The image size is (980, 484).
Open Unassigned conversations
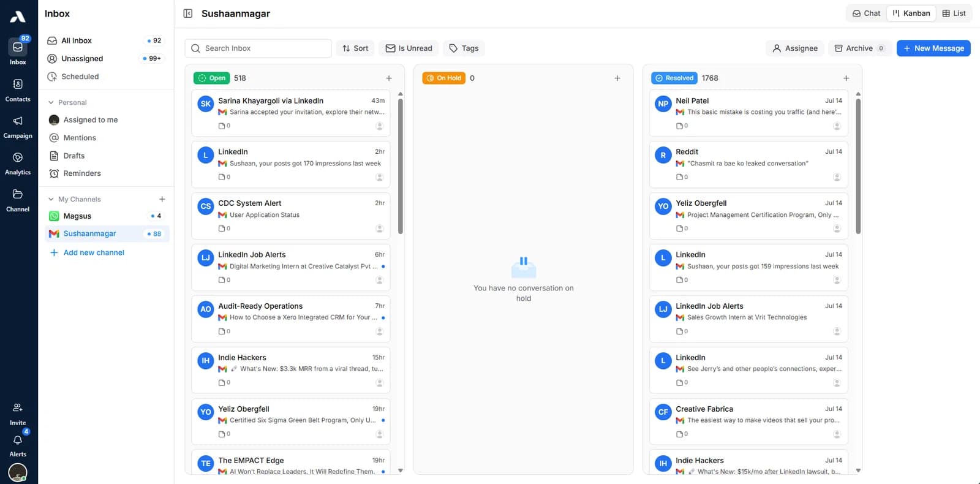coord(106,59)
